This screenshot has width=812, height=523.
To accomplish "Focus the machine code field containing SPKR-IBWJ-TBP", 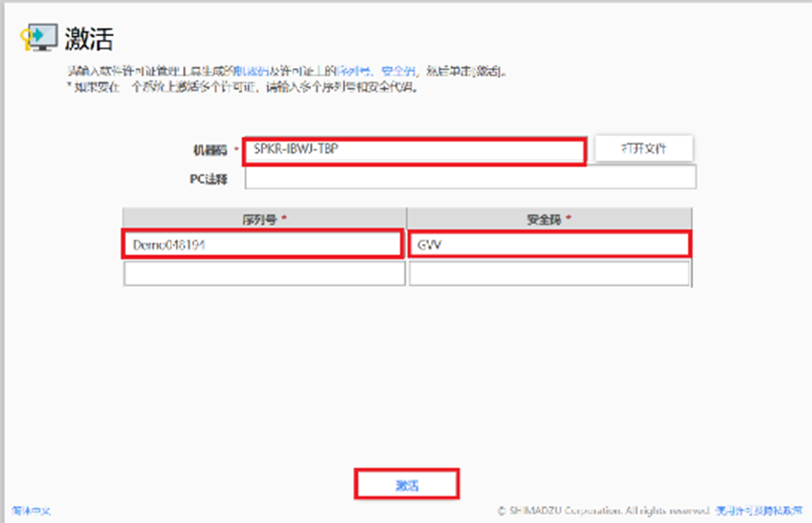I will click(413, 152).
